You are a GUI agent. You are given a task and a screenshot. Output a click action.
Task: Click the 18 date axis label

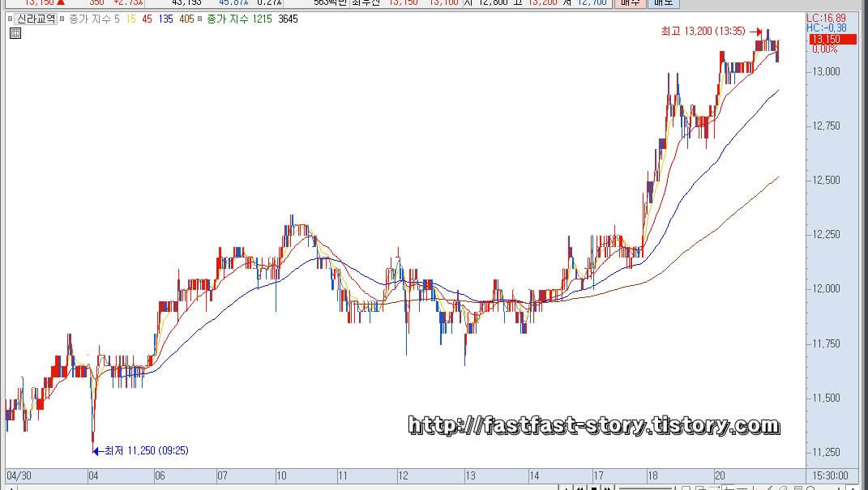(x=652, y=475)
